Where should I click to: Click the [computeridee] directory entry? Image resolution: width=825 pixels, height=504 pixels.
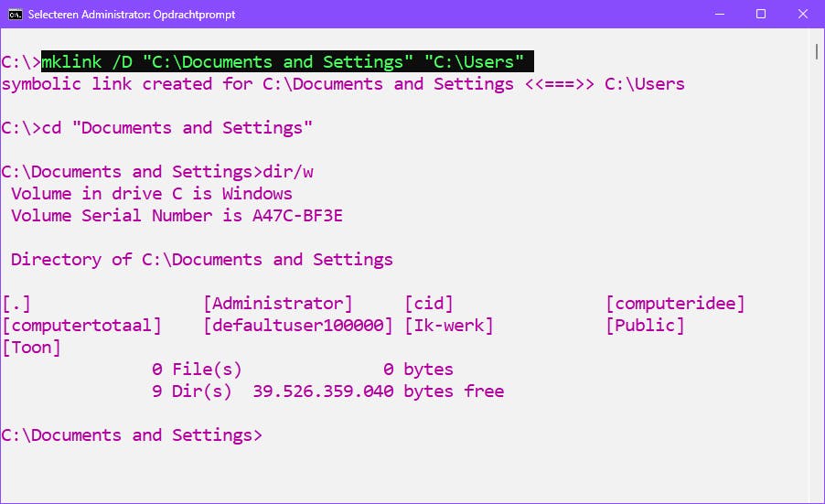(675, 304)
